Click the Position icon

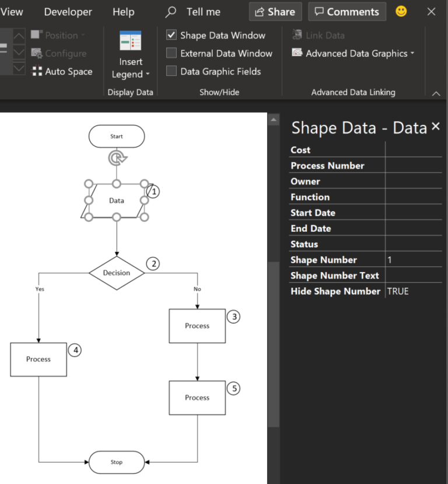pos(37,34)
